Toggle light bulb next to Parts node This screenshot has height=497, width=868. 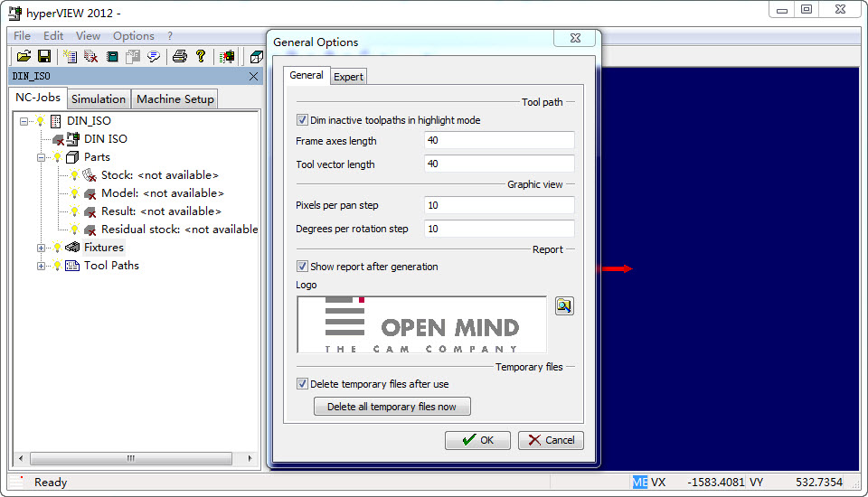(x=57, y=157)
